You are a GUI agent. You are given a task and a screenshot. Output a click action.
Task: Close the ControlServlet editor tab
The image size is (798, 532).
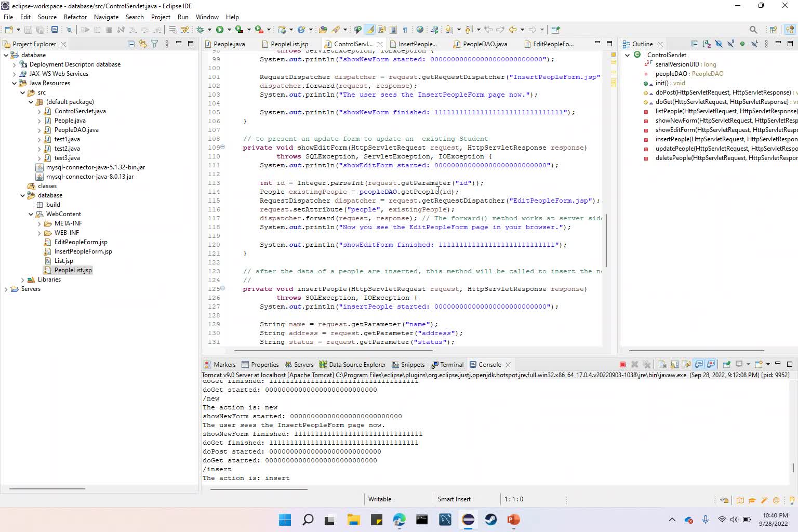pyautogui.click(x=380, y=44)
